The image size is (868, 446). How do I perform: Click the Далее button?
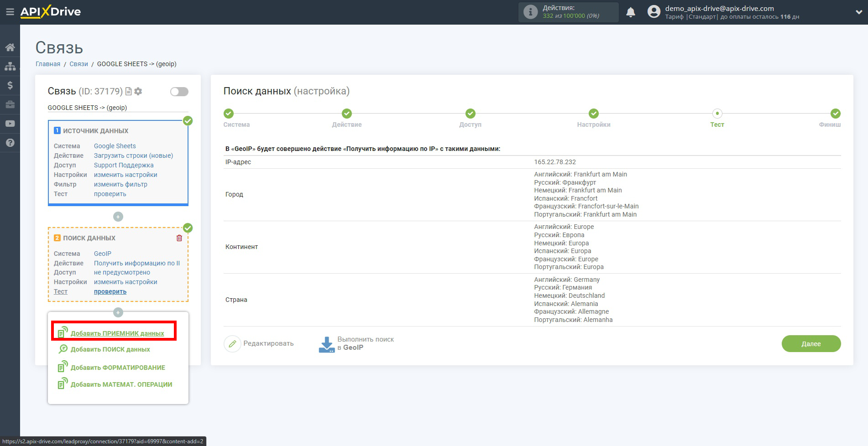811,344
